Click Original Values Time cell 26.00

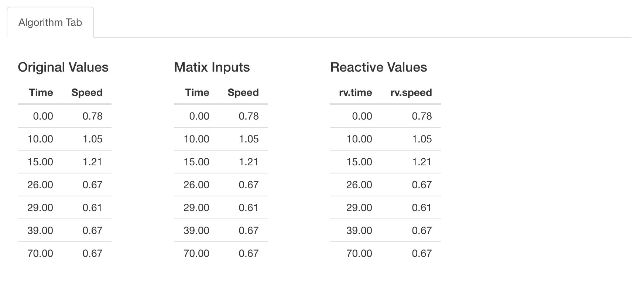tap(40, 185)
